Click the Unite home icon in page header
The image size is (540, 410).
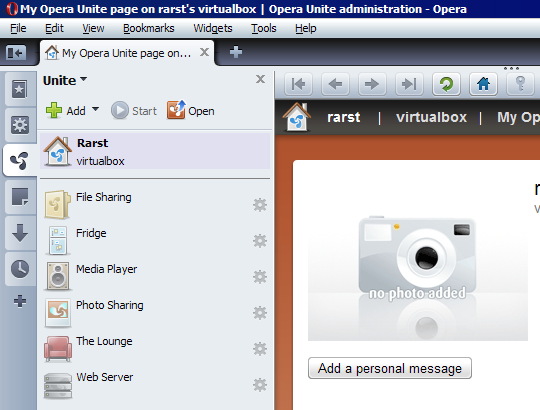(x=297, y=117)
